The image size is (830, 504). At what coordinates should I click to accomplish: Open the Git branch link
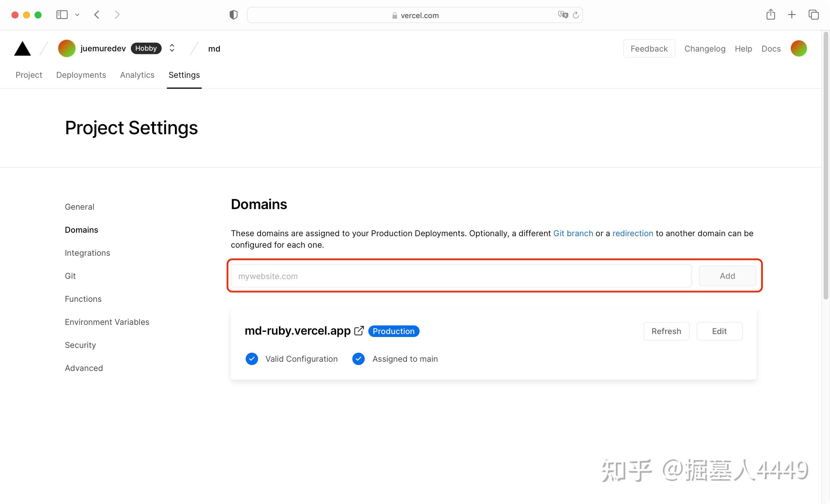(x=573, y=233)
